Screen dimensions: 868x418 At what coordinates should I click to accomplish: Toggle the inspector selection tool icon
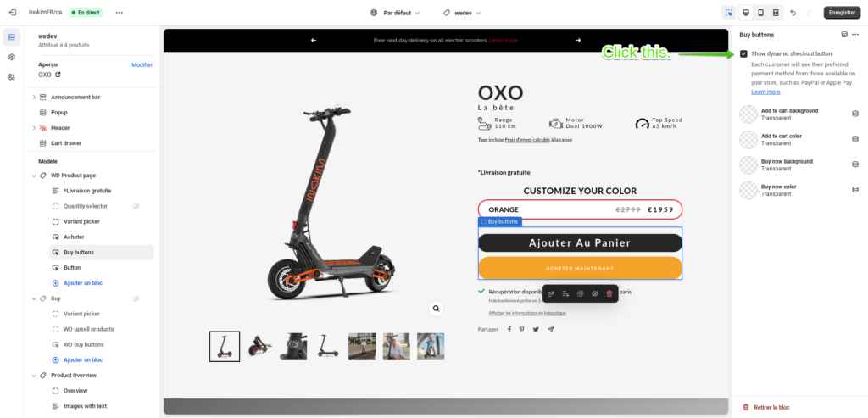tap(729, 13)
